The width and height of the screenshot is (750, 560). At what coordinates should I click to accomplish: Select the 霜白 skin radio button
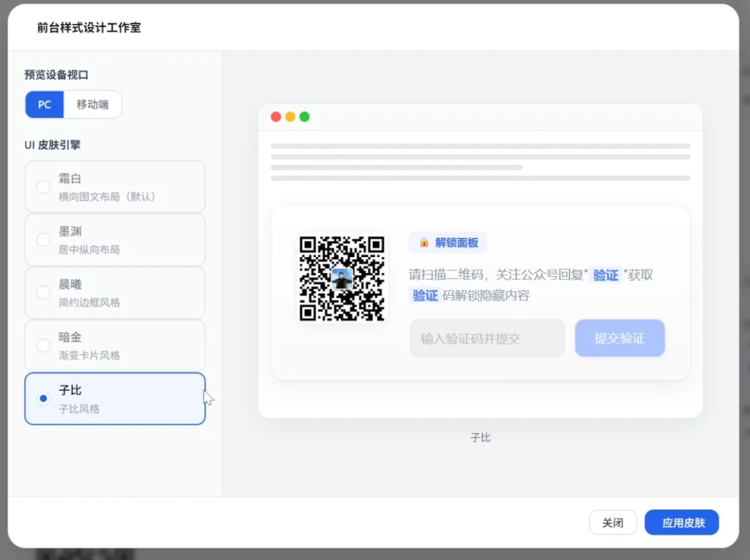43,187
